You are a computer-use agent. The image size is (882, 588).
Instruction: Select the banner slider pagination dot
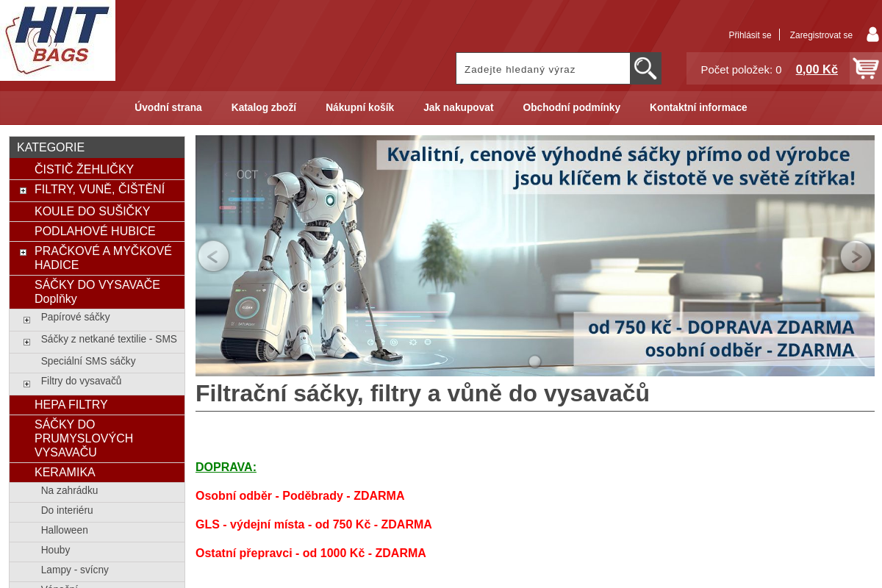click(535, 361)
